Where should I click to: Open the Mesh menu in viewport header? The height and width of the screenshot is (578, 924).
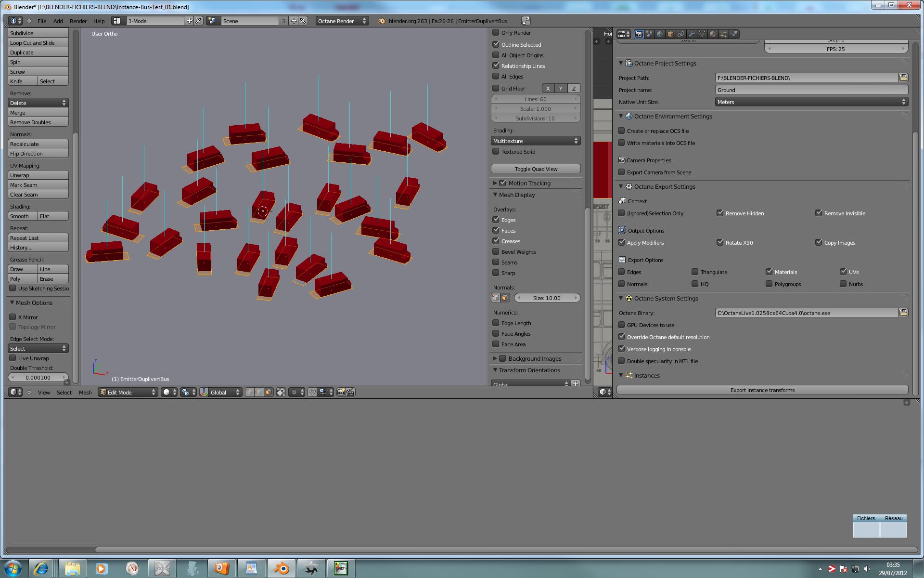point(85,393)
